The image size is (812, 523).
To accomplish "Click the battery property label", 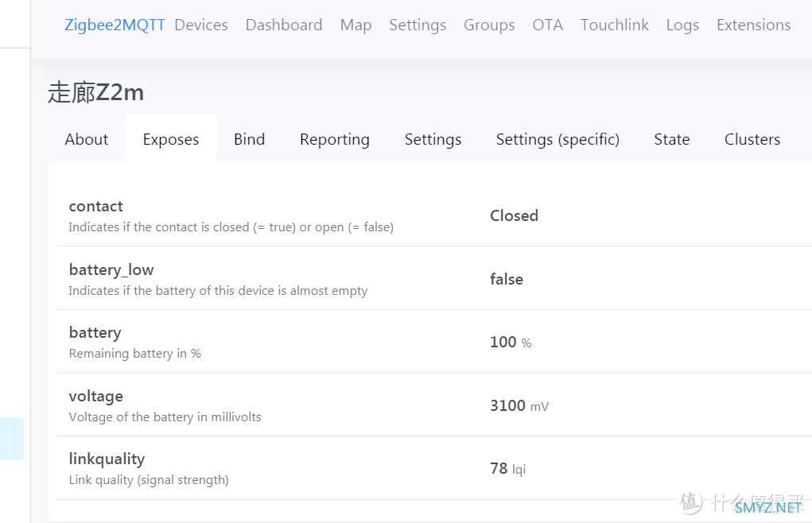I will click(95, 332).
